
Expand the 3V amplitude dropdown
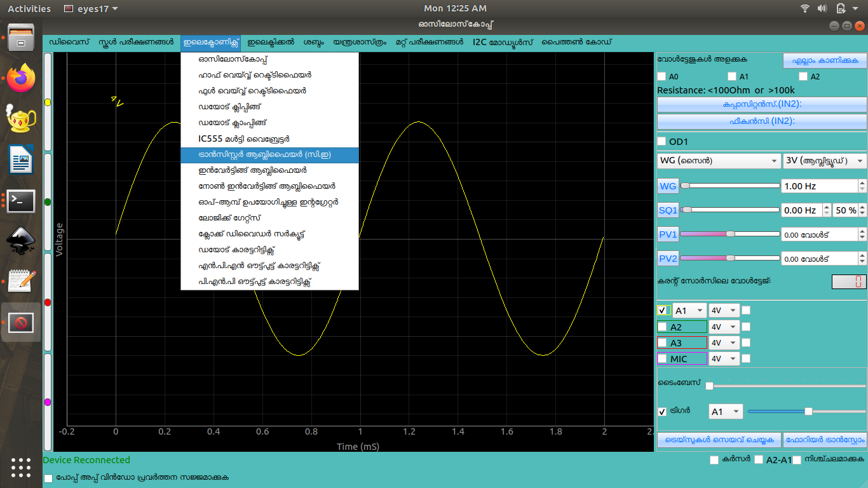pyautogui.click(x=824, y=161)
